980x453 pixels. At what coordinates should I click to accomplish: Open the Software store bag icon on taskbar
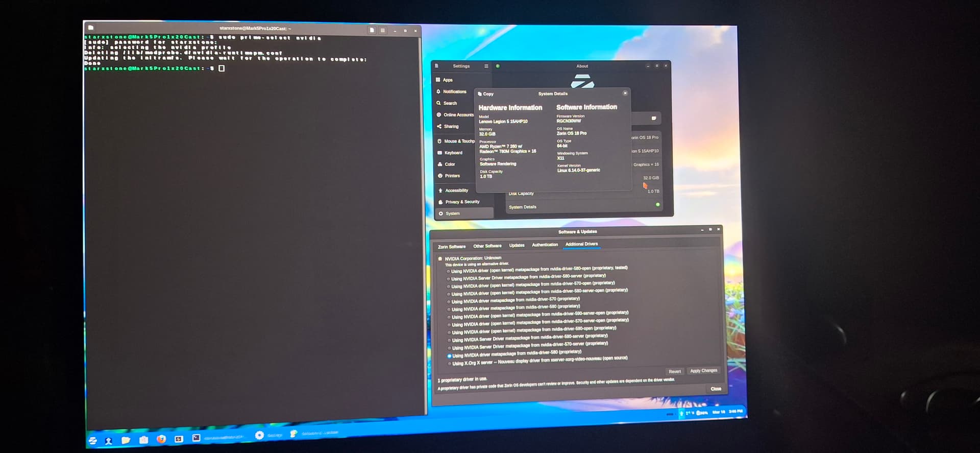pos(143,440)
